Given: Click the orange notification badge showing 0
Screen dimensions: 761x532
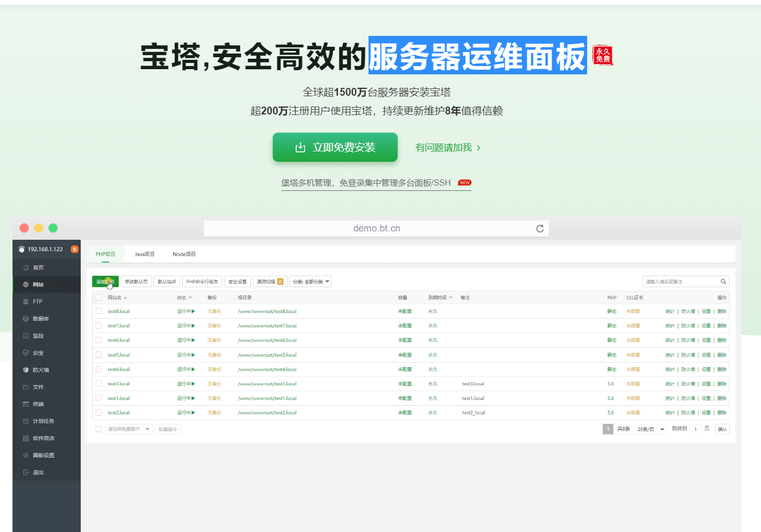Looking at the screenshot, I should pyautogui.click(x=74, y=249).
